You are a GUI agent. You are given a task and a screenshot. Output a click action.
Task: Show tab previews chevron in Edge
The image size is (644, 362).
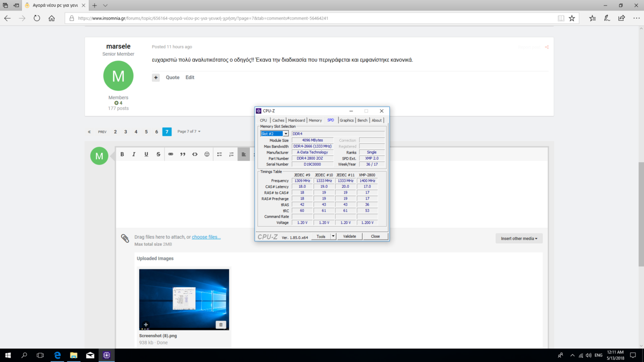pyautogui.click(x=105, y=6)
